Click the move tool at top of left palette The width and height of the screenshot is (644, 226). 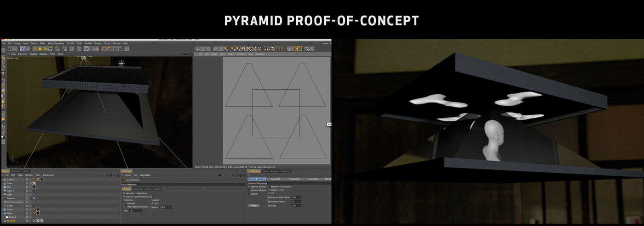3,57
